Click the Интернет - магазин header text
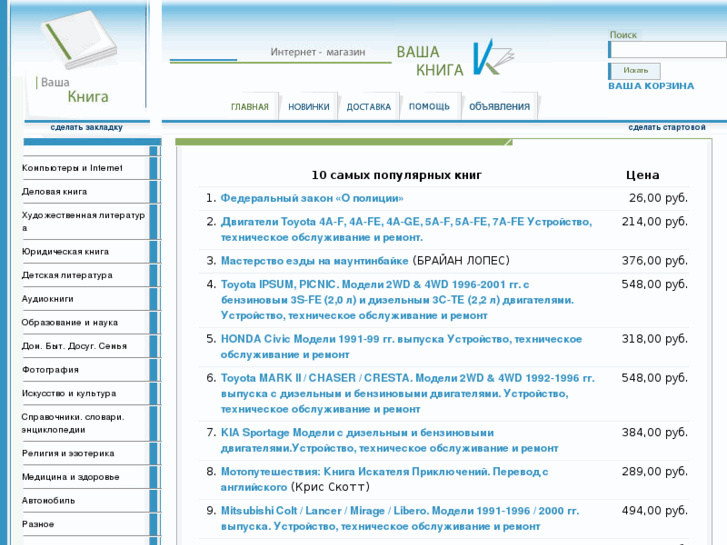Image resolution: width=727 pixels, height=545 pixels. [x=318, y=52]
